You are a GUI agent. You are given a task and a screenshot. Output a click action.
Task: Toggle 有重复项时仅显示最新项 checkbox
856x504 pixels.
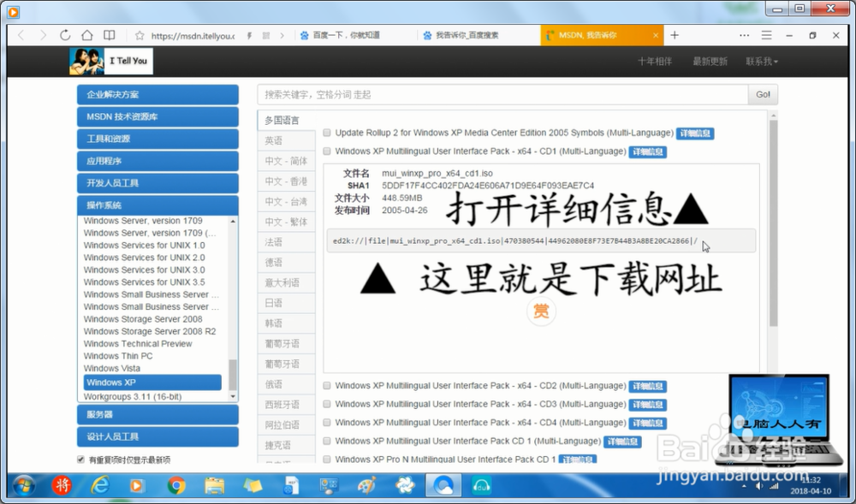[x=80, y=460]
